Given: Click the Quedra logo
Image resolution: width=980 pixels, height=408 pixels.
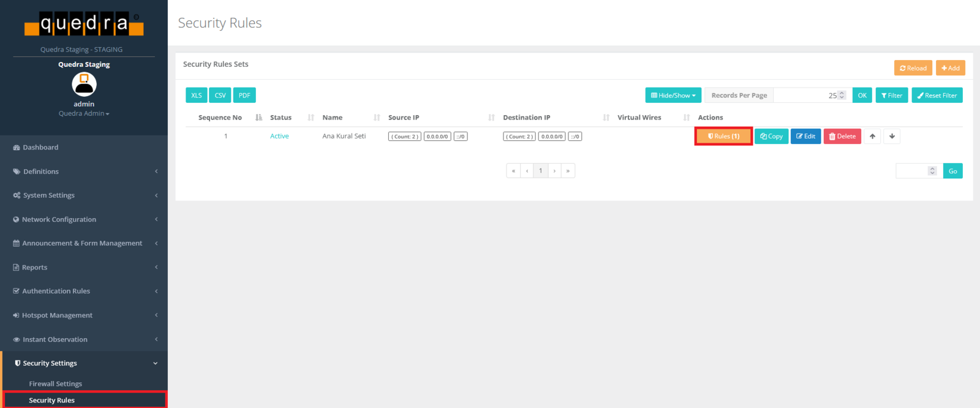Looking at the screenshot, I should point(84,25).
